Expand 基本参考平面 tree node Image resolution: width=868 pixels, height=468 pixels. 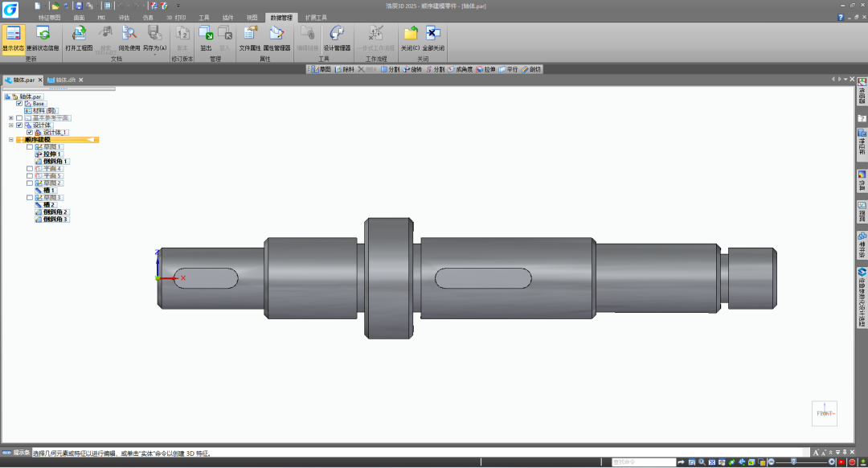tap(11, 118)
